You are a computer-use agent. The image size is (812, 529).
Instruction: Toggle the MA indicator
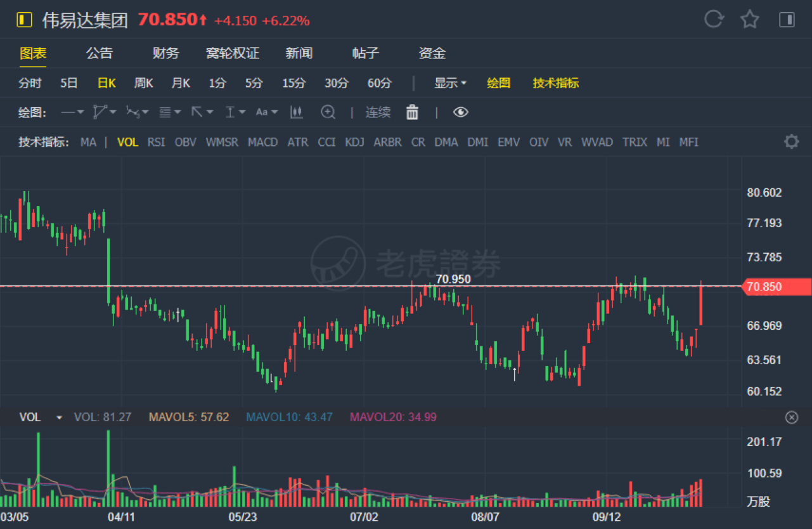[x=88, y=142]
